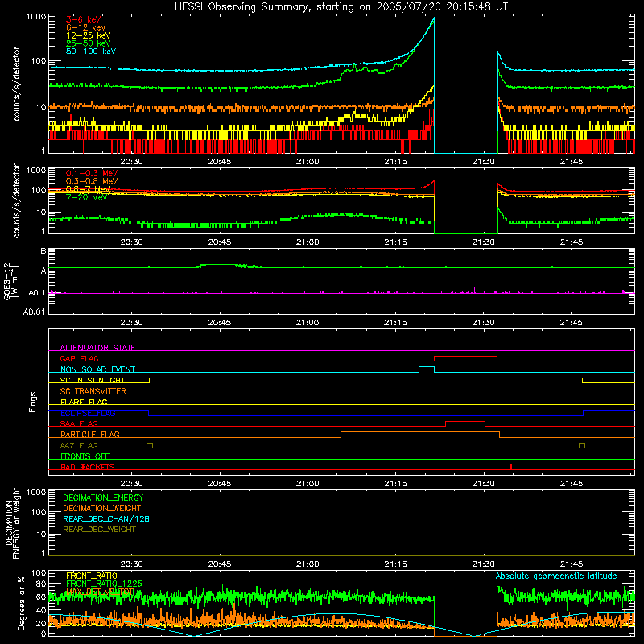
Task: Select the yellow 12-25 keV legend label
Action: pyautogui.click(x=89, y=35)
